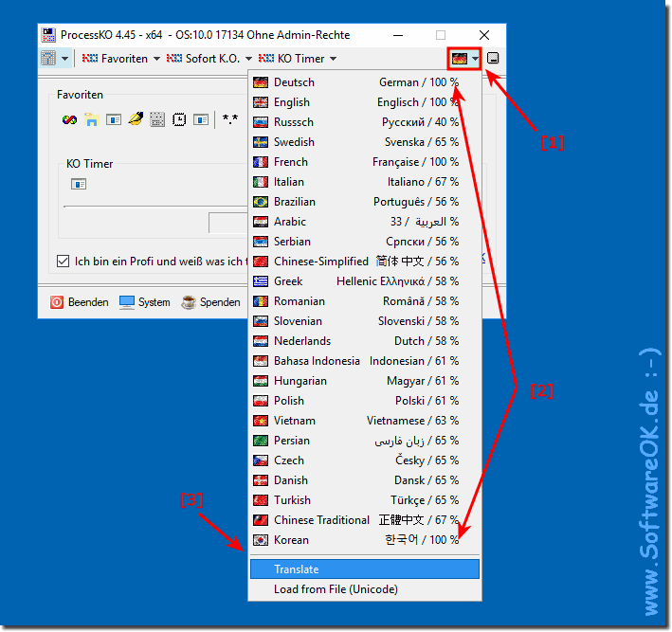Choose Arabic language entry
Screen dimensions: 672x632
(364, 222)
